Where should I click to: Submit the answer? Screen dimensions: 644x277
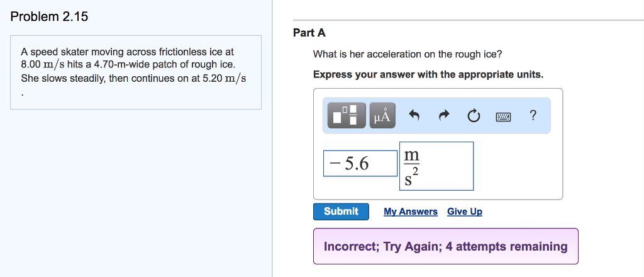(x=341, y=212)
